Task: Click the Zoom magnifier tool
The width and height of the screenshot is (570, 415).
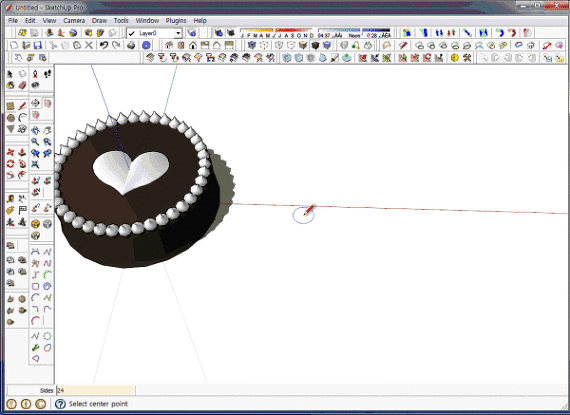Action: (35, 142)
